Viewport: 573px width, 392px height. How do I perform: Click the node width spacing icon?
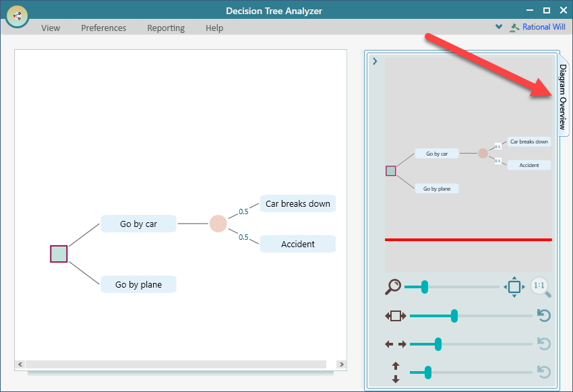[394, 315]
